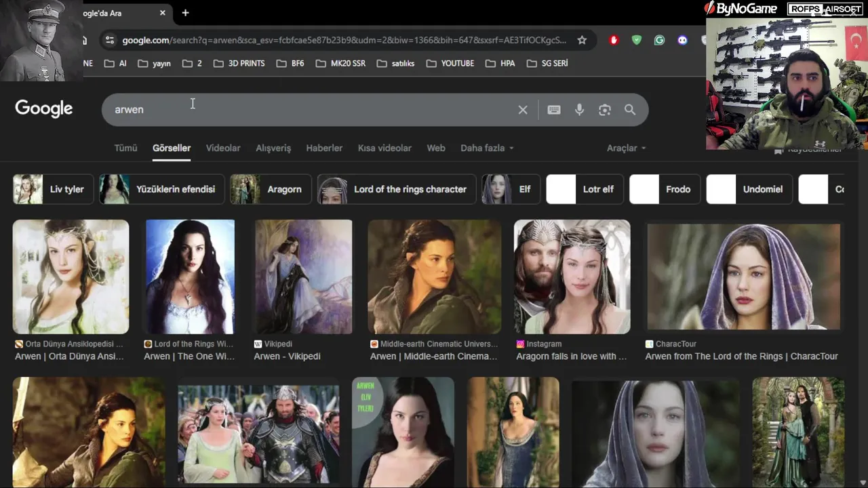This screenshot has height=488, width=868.
Task: Clear the search box with the X icon
Action: click(523, 110)
